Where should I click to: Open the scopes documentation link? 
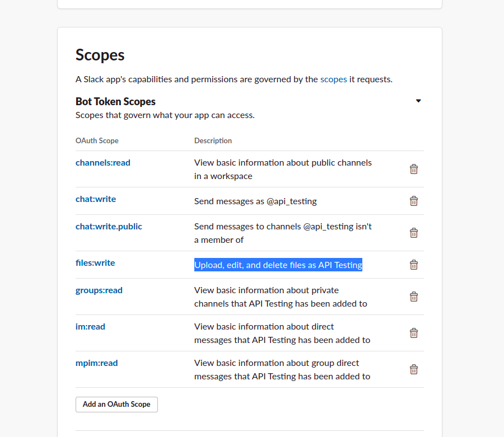(x=333, y=79)
